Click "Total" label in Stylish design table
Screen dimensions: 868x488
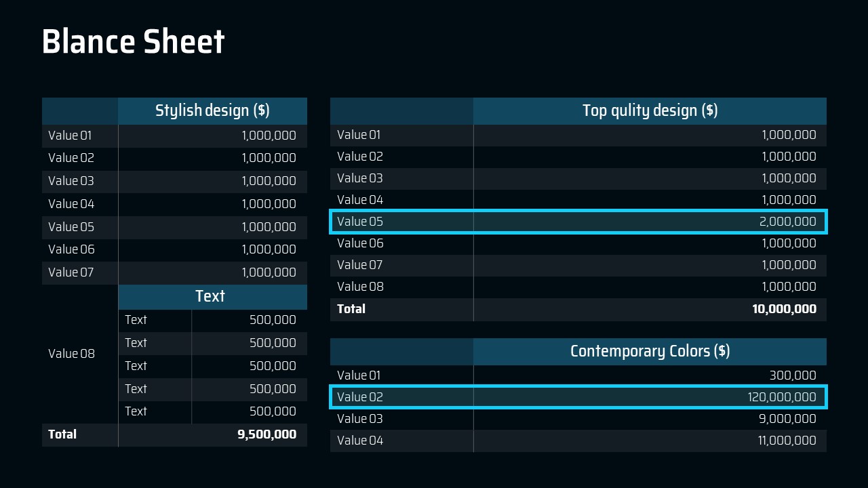point(62,434)
